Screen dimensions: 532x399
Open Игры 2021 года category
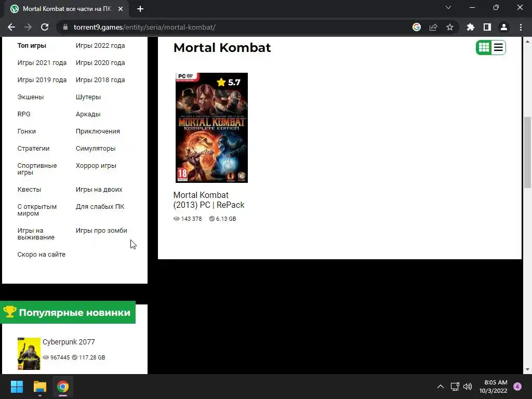click(x=42, y=63)
